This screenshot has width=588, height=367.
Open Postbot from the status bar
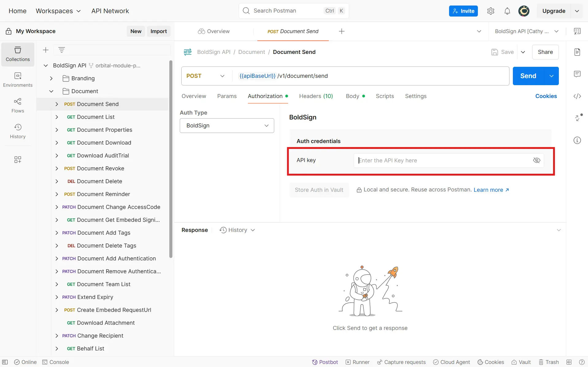(325, 362)
